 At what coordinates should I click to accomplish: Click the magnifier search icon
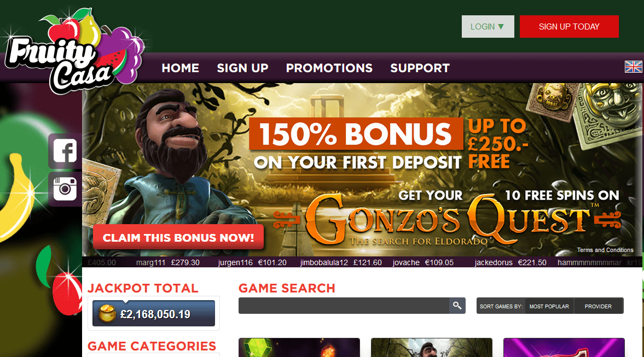click(457, 306)
